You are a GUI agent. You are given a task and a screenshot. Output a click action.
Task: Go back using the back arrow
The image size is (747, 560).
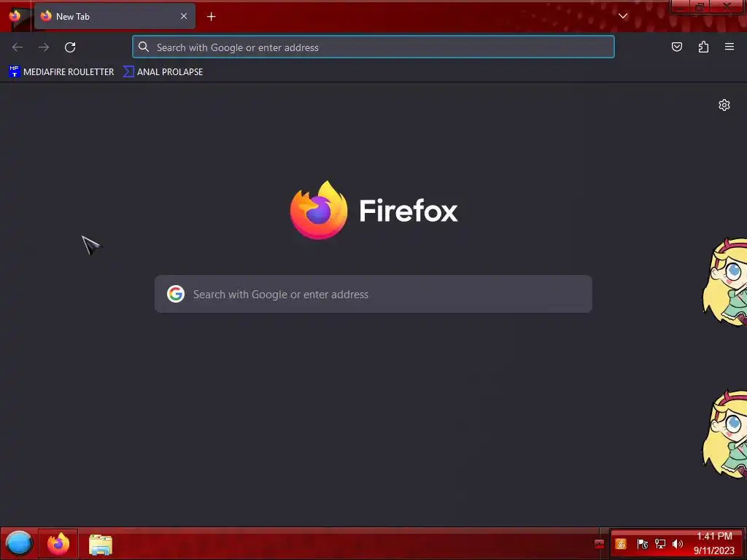tap(18, 47)
